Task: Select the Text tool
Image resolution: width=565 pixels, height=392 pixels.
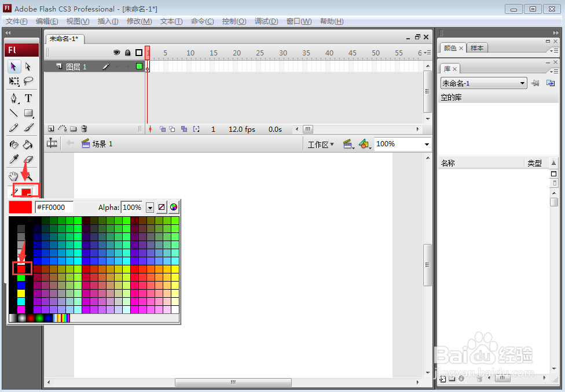Action: 28,98
